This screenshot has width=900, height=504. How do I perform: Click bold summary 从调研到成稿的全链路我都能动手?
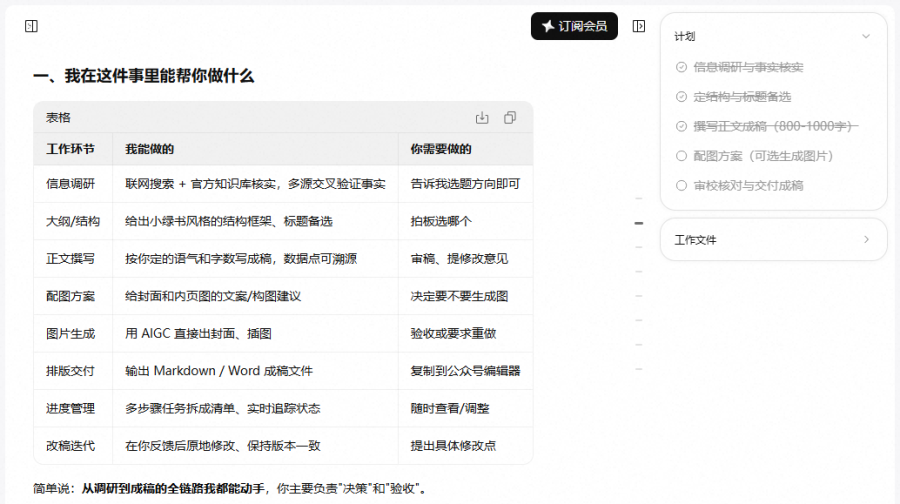(173, 489)
